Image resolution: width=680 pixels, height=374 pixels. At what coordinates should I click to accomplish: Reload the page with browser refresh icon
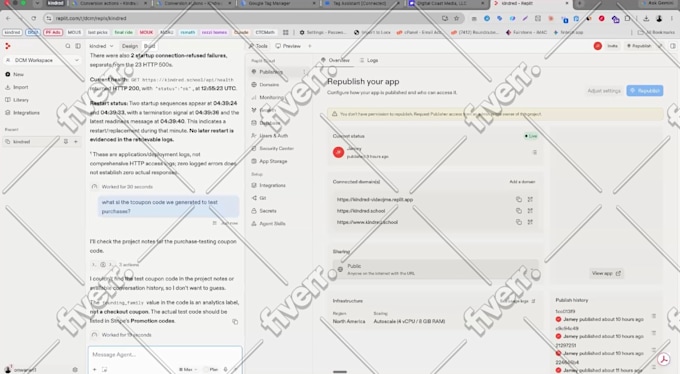33,18
